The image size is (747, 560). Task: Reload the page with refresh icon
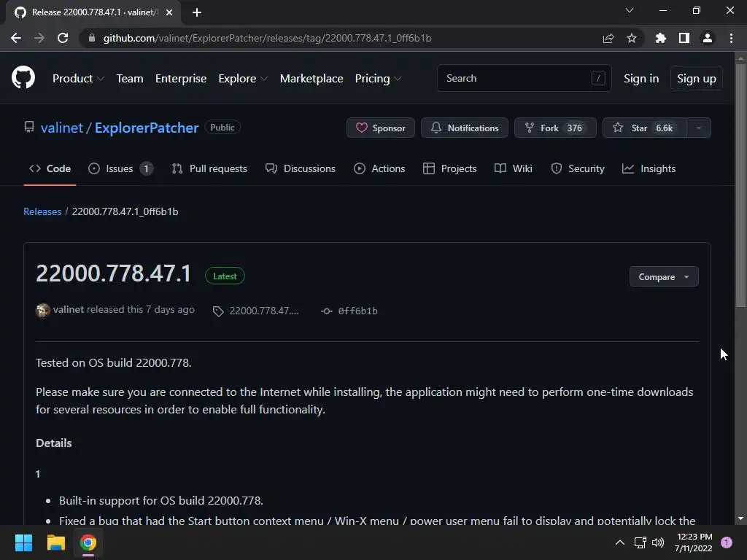[63, 38]
